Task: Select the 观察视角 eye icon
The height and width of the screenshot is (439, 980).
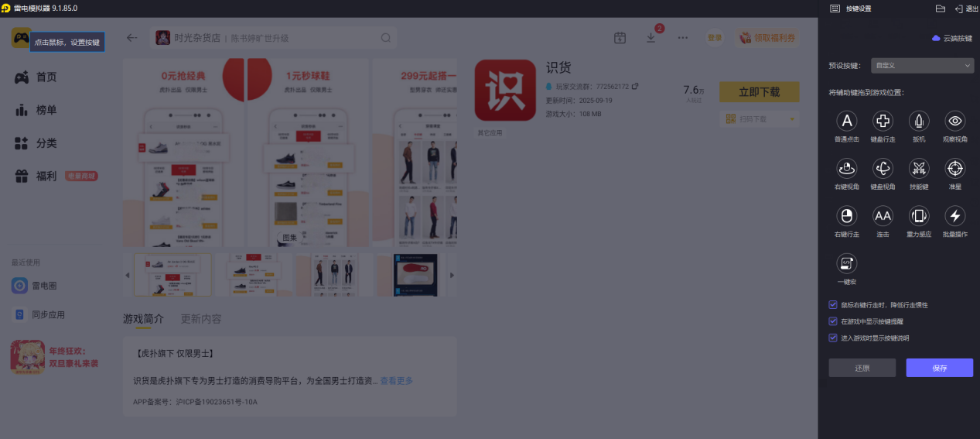Action: tap(955, 121)
